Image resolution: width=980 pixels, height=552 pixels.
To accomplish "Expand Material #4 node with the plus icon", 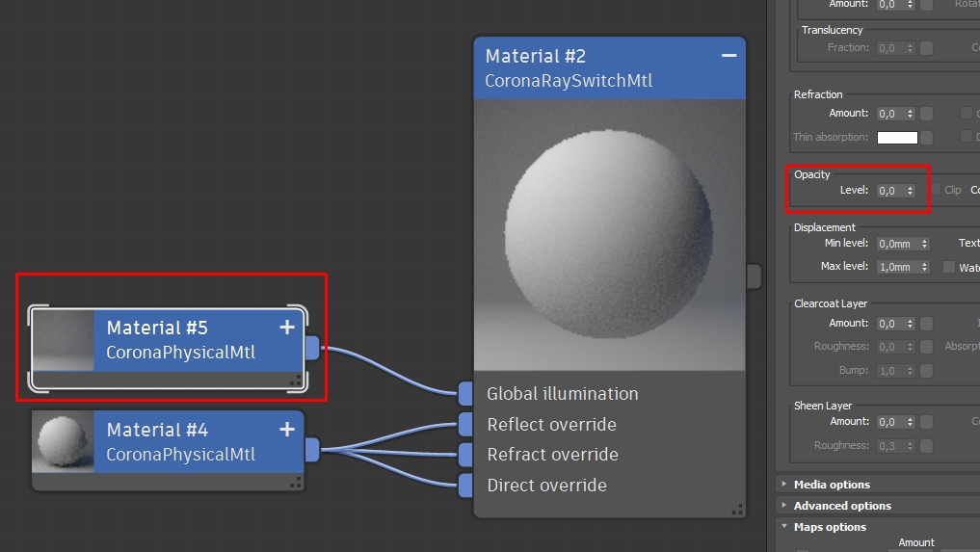I will 287,430.
